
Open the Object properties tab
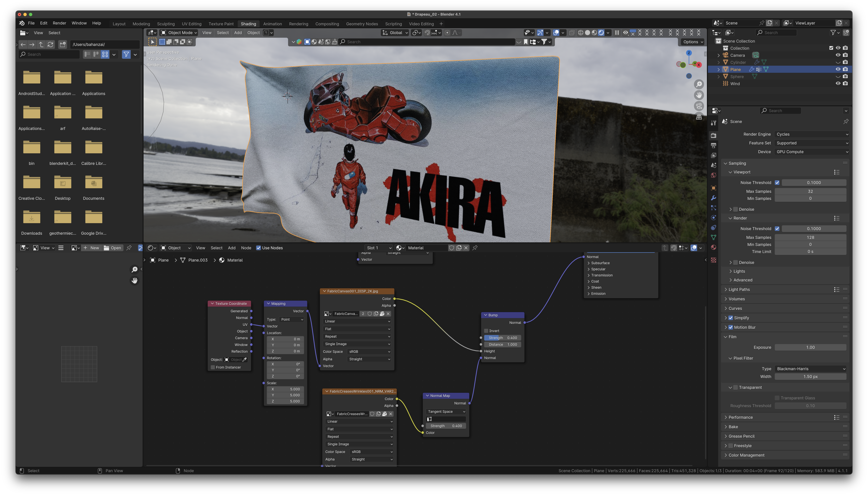coord(713,188)
